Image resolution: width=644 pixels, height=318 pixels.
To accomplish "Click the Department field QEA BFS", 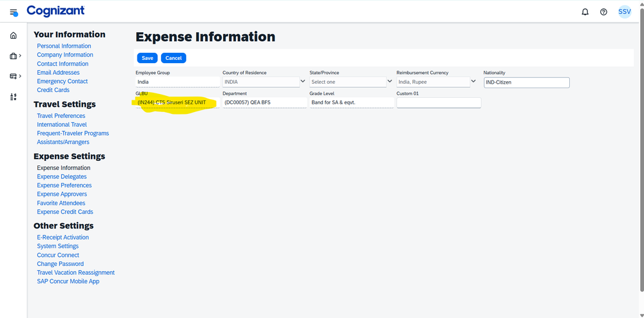I will (265, 102).
